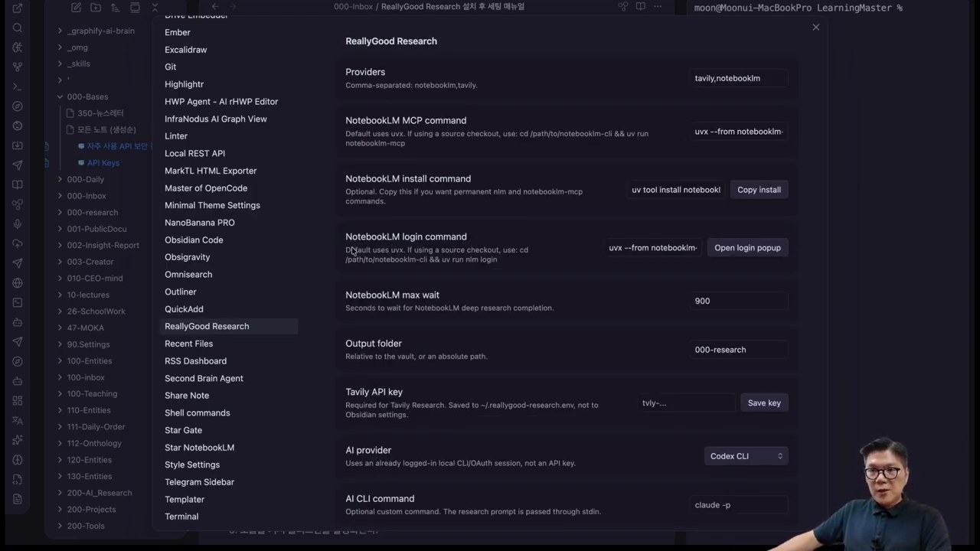
Task: Click the Save key button
Action: coord(764,403)
